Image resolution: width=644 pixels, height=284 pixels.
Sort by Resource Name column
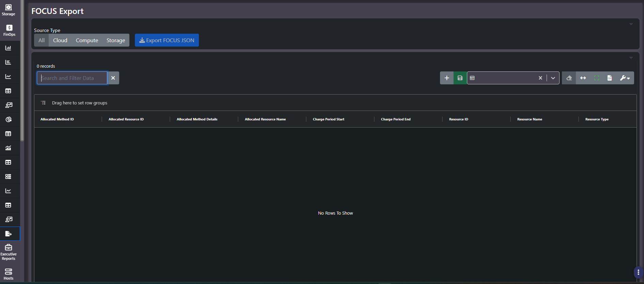(530, 119)
